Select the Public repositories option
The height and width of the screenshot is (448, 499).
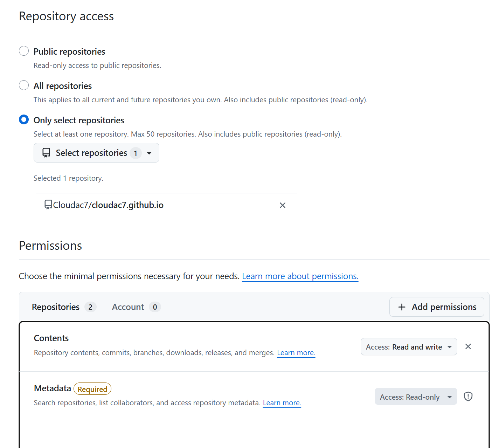23,51
